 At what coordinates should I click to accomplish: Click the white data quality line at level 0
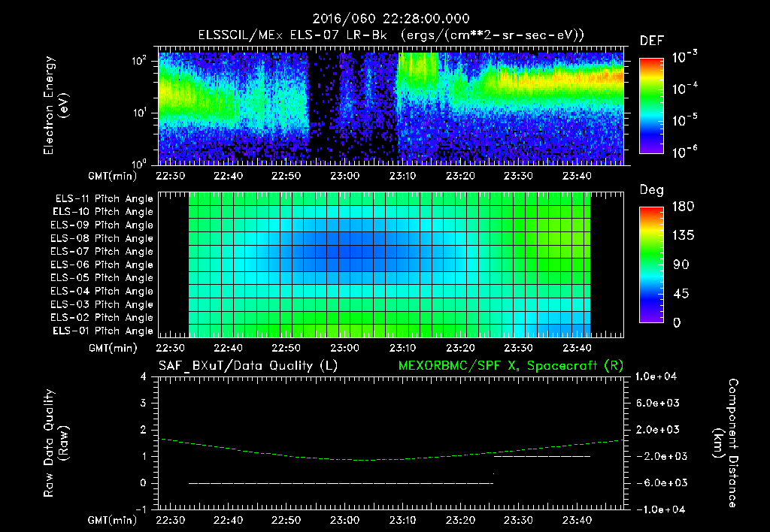341,483
